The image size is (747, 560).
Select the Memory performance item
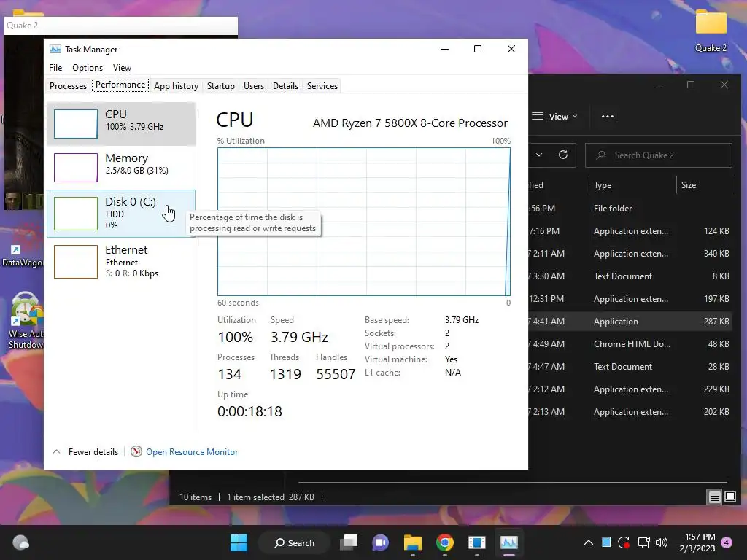(x=121, y=167)
